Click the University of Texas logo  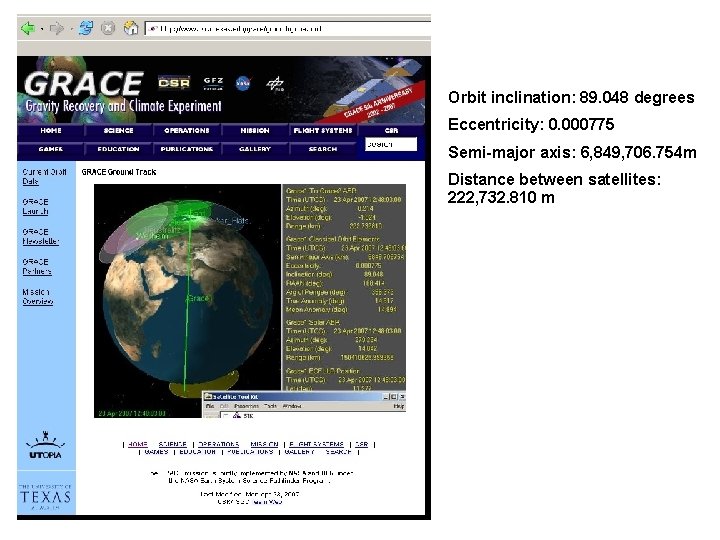(x=45, y=497)
